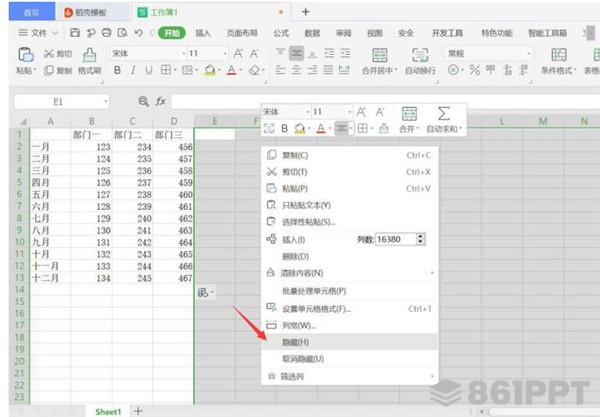
Task: Toggle center horizontal alignment in ribbon
Action: (x=297, y=70)
